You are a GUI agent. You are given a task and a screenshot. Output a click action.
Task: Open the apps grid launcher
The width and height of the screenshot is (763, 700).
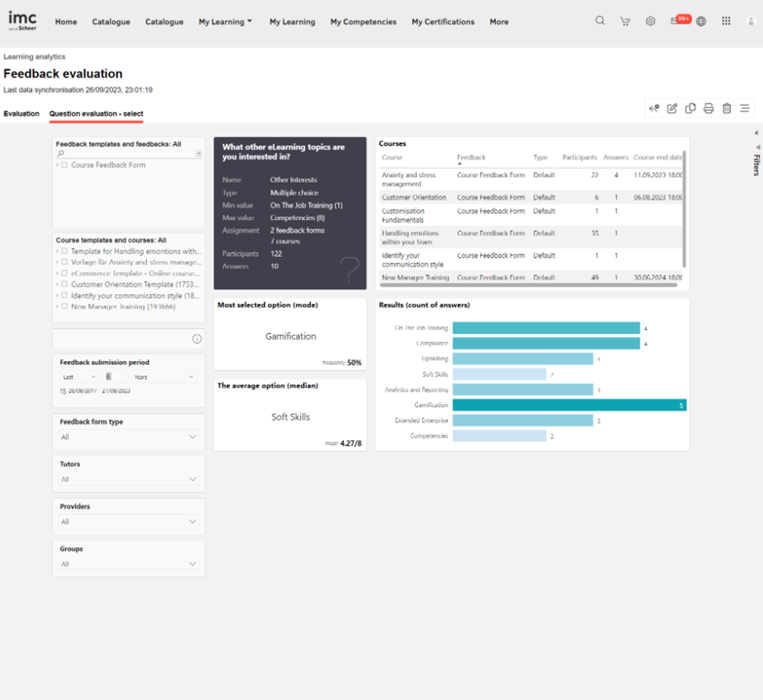(x=726, y=21)
